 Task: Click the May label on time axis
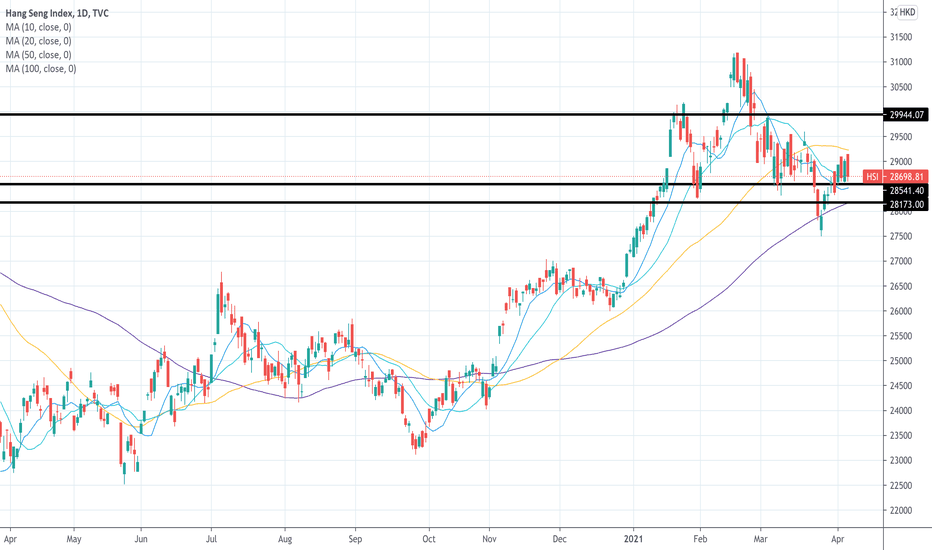(x=74, y=539)
